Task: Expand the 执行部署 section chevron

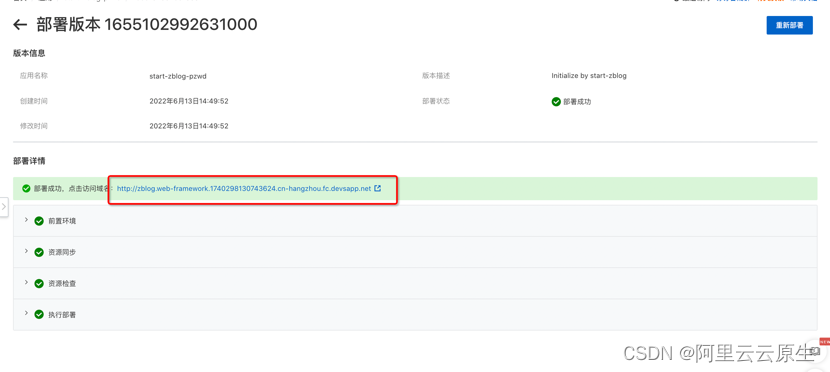Action: [26, 314]
